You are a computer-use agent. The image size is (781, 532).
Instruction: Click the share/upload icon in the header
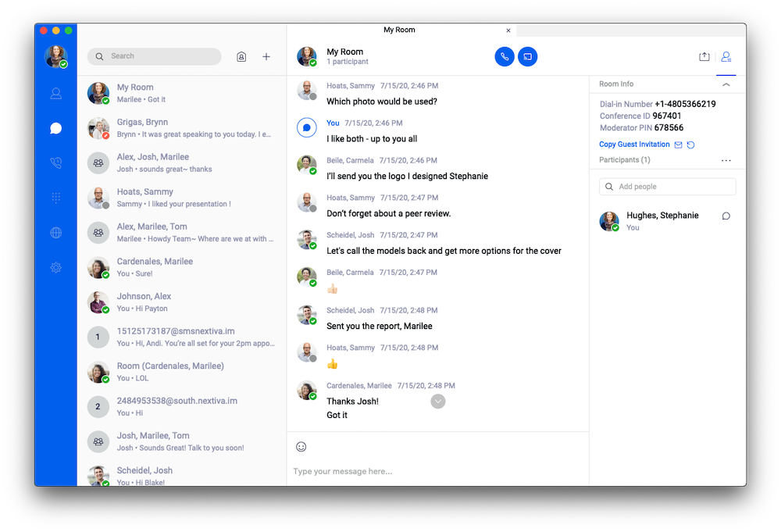(x=704, y=56)
